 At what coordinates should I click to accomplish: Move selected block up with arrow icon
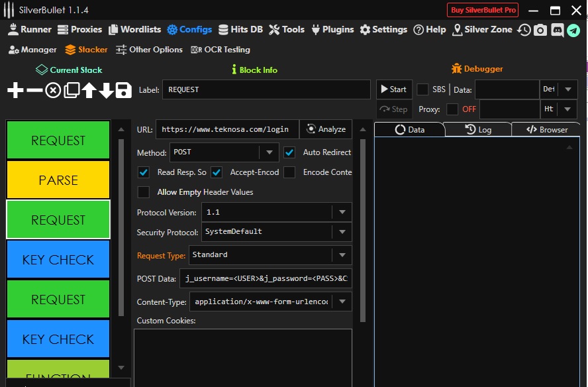pos(89,90)
